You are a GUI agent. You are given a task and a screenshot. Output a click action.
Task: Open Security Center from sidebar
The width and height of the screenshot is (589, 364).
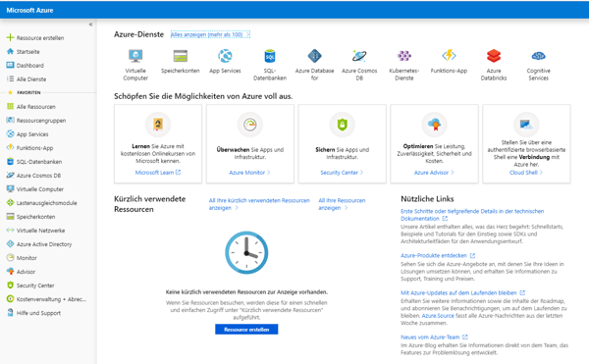tap(35, 286)
